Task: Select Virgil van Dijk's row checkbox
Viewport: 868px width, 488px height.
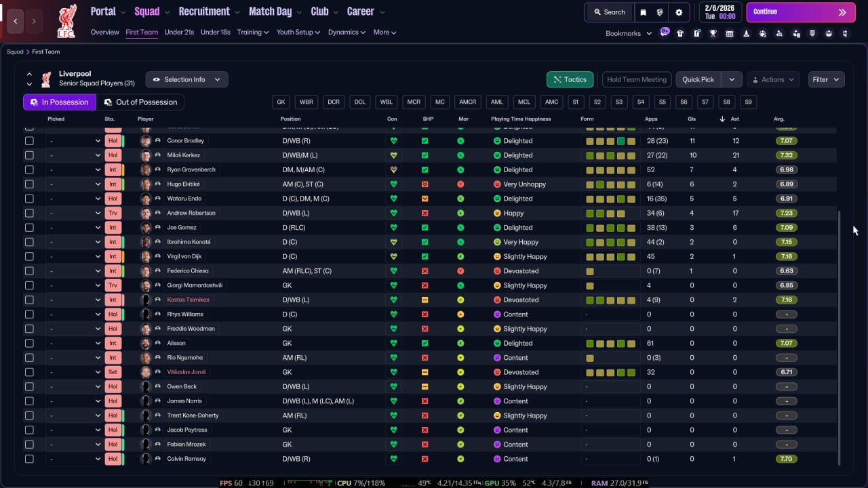Action: tap(29, 256)
